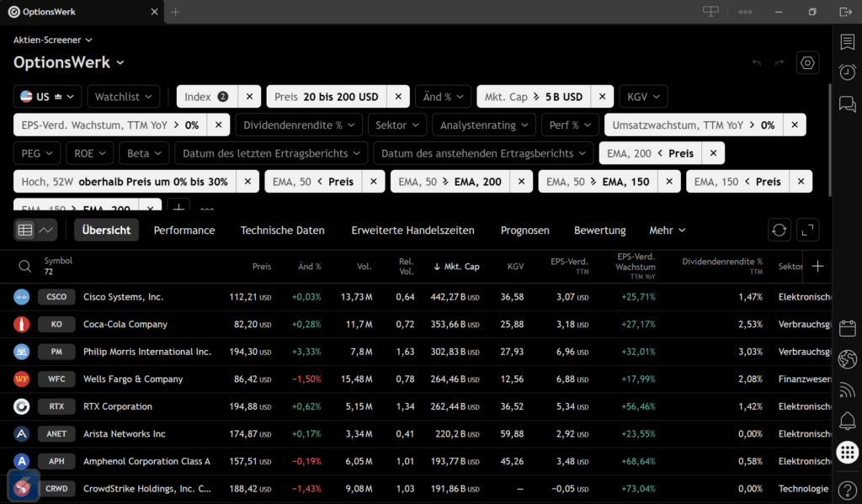Switch to the Technische Daten tab
The width and height of the screenshot is (862, 504).
[x=283, y=231]
